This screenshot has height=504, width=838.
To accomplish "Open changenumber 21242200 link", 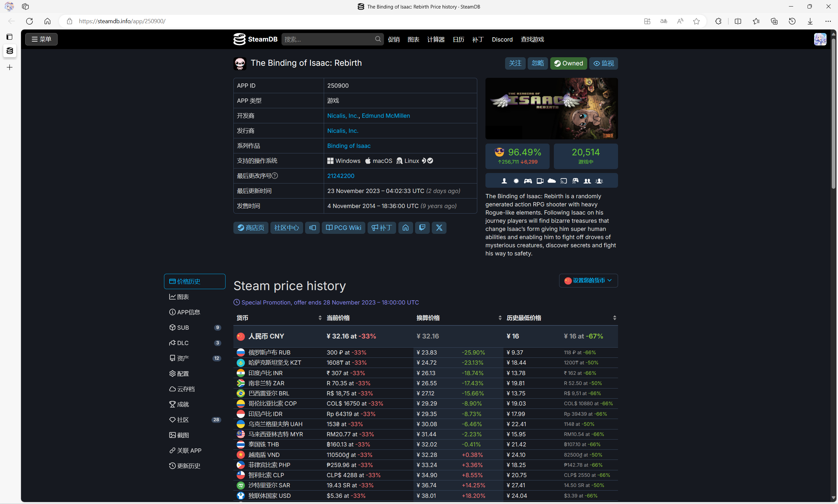I will click(340, 176).
